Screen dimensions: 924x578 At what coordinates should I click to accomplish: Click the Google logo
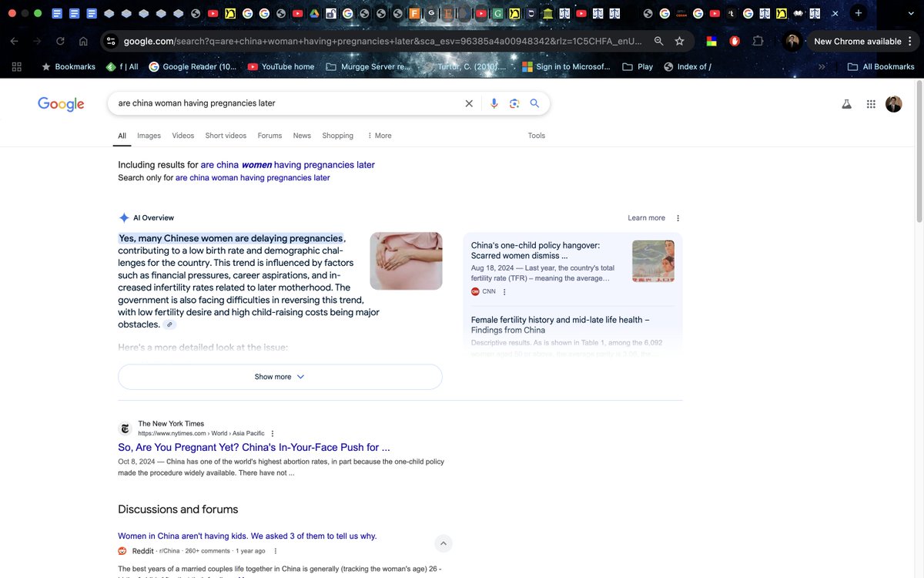(61, 104)
